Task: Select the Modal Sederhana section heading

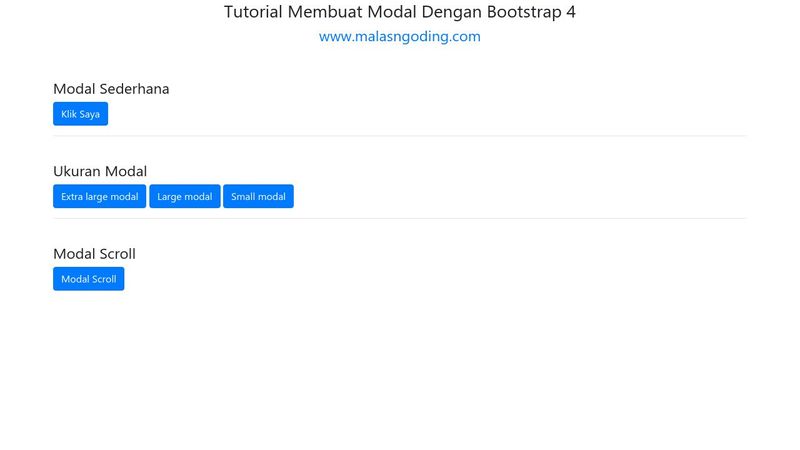Action: (x=111, y=89)
